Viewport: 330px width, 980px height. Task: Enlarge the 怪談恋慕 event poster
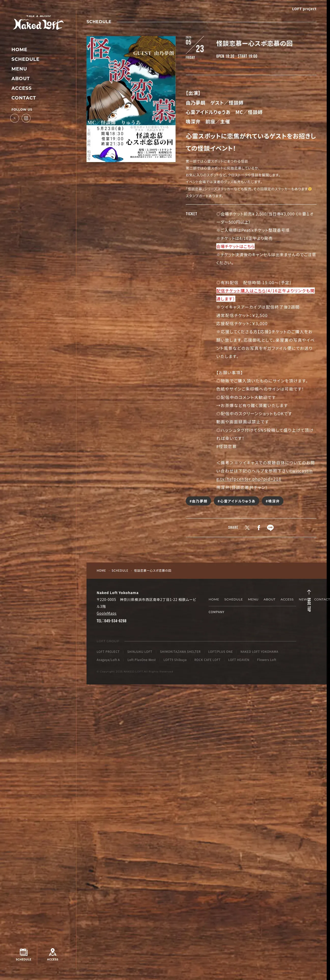[131, 99]
